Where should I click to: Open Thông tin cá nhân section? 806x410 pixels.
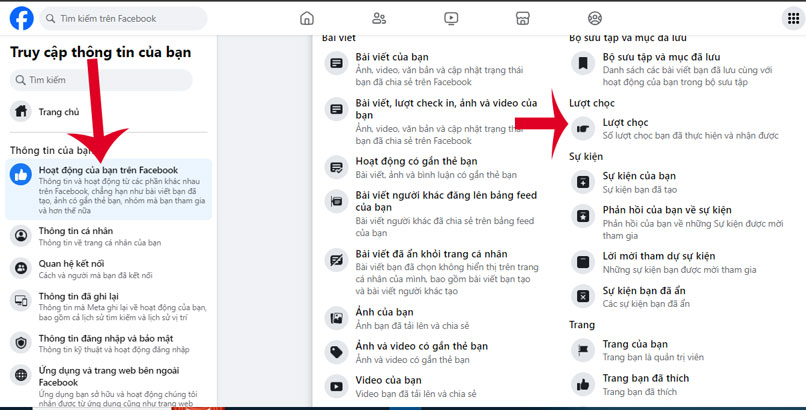click(108, 236)
